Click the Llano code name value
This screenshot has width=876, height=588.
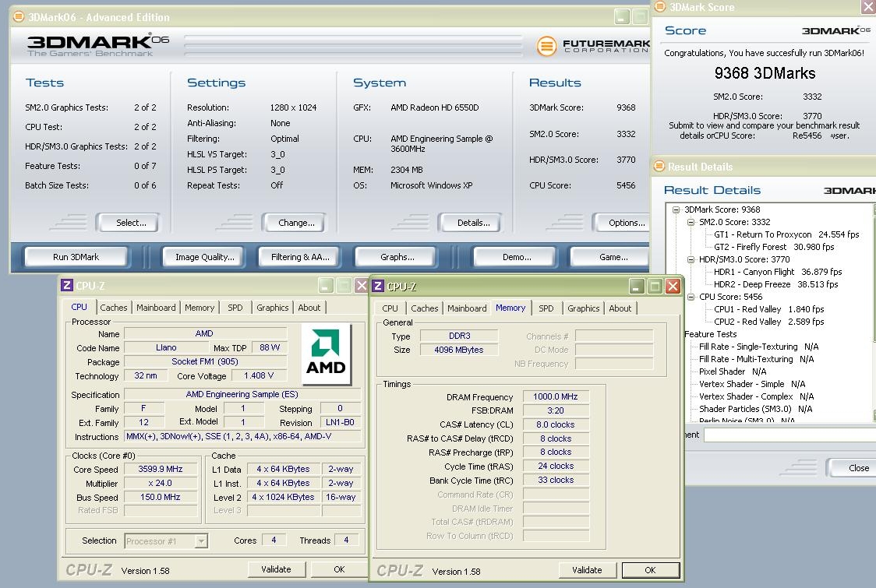(x=166, y=347)
